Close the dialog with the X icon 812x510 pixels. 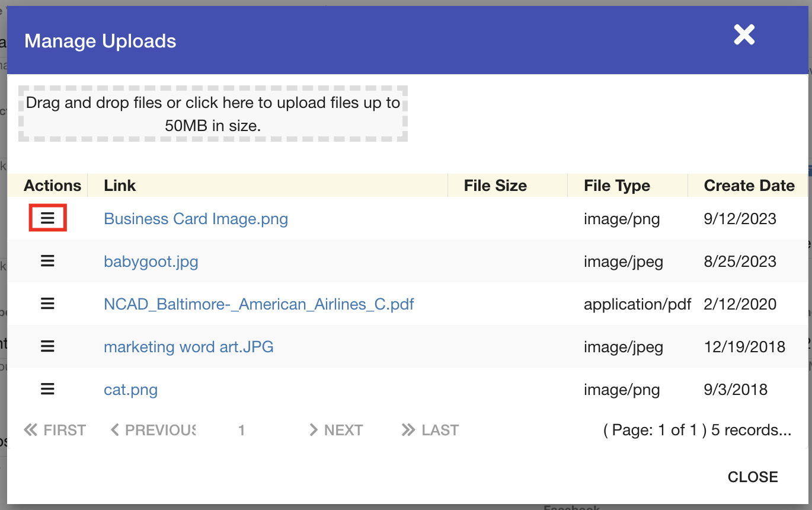point(744,35)
